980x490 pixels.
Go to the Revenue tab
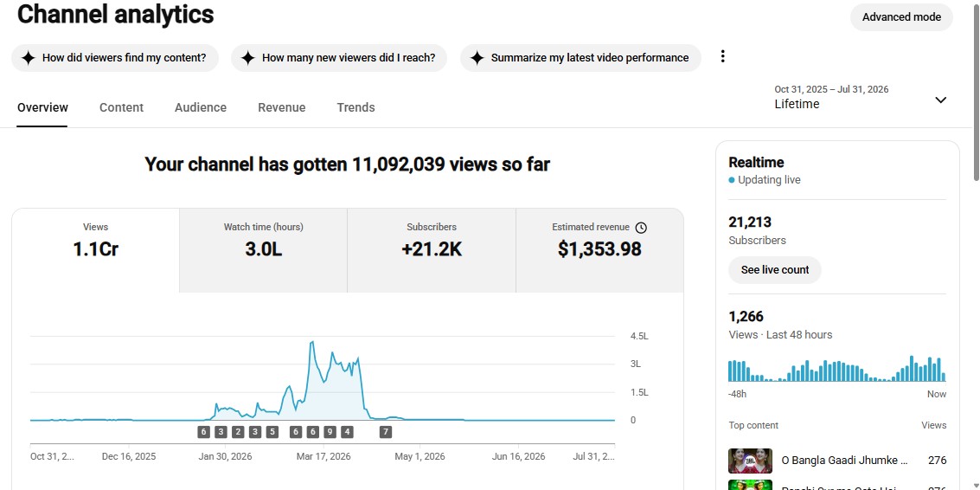pos(282,107)
